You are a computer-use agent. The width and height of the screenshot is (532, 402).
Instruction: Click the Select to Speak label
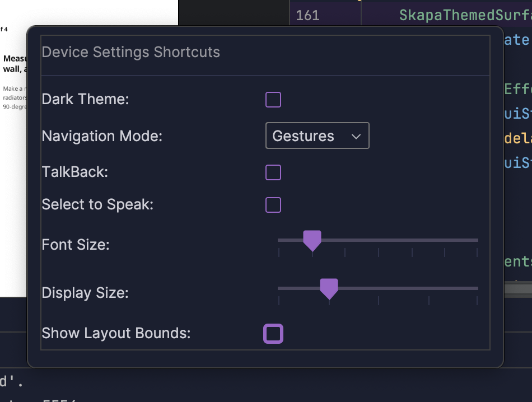97,205
